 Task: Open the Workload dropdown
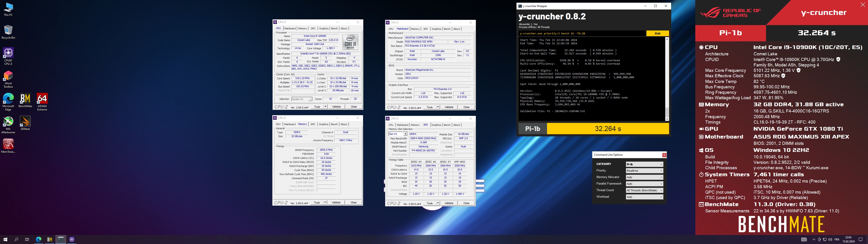[x=644, y=197]
